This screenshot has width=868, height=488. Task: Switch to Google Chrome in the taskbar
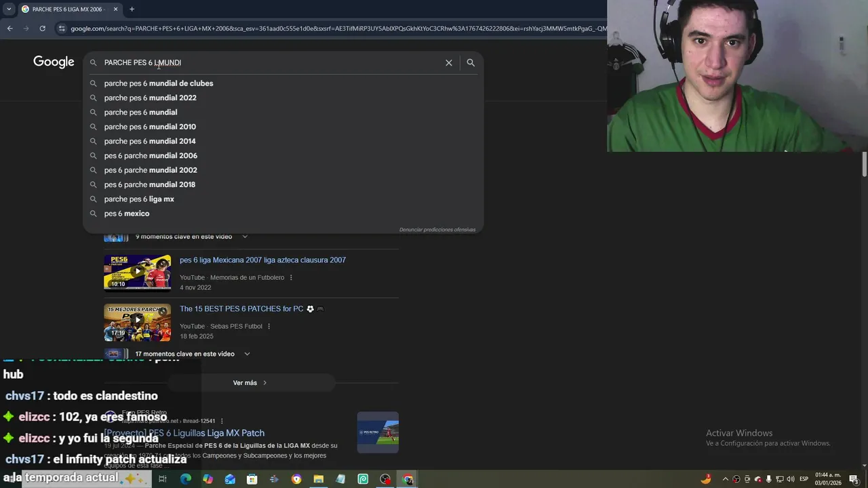click(x=408, y=479)
